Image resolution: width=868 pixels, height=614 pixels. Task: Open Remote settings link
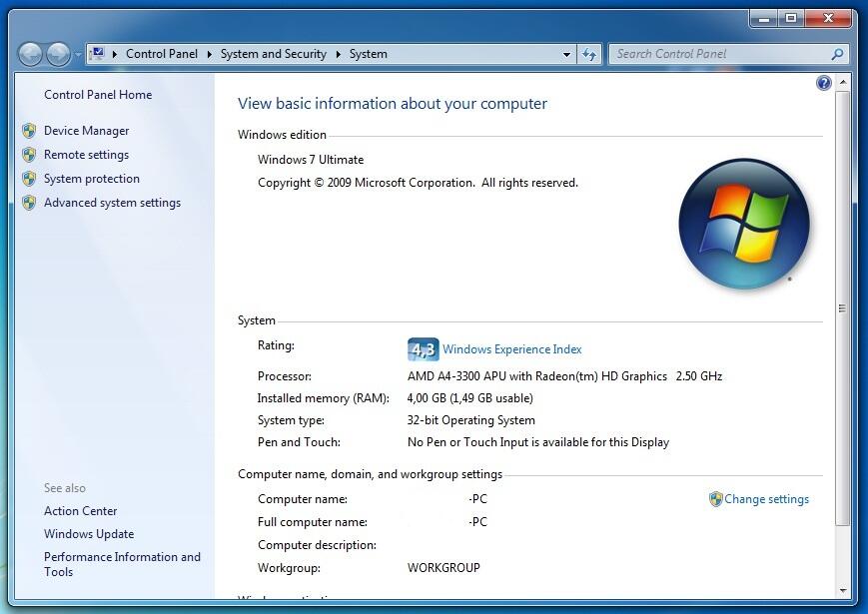86,155
